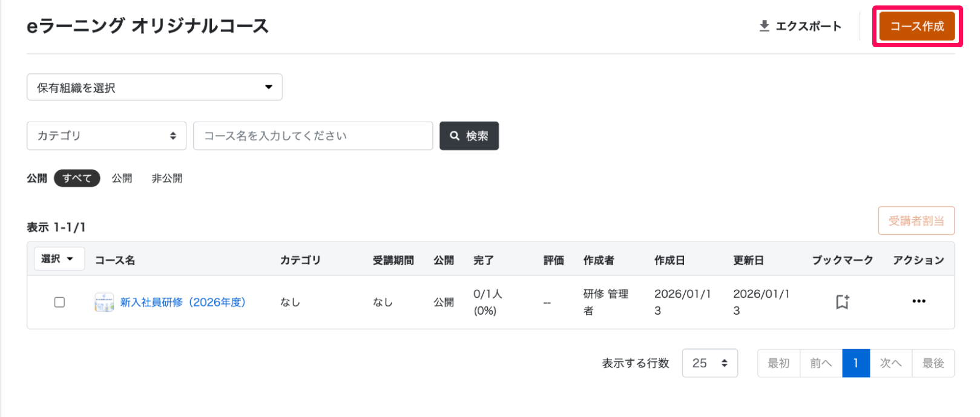Open the 新入社員研修（2026年度） course link
980x417 pixels.
click(183, 302)
